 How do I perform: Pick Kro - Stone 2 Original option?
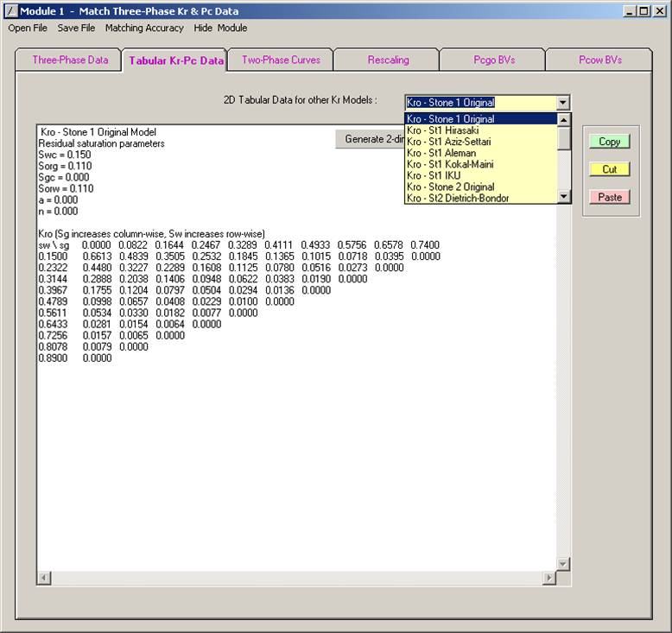click(x=450, y=187)
